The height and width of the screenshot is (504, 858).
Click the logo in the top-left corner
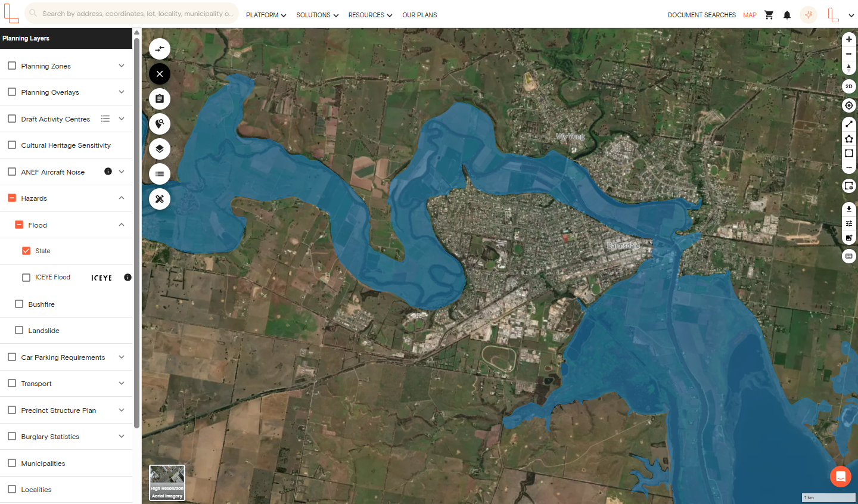[11, 14]
